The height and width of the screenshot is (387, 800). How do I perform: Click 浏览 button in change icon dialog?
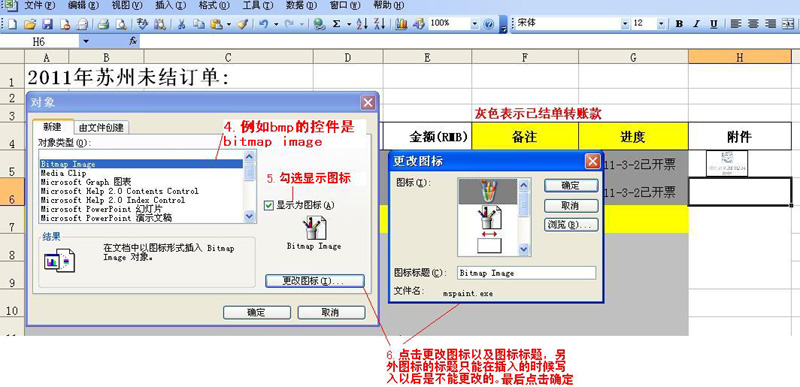[571, 225]
